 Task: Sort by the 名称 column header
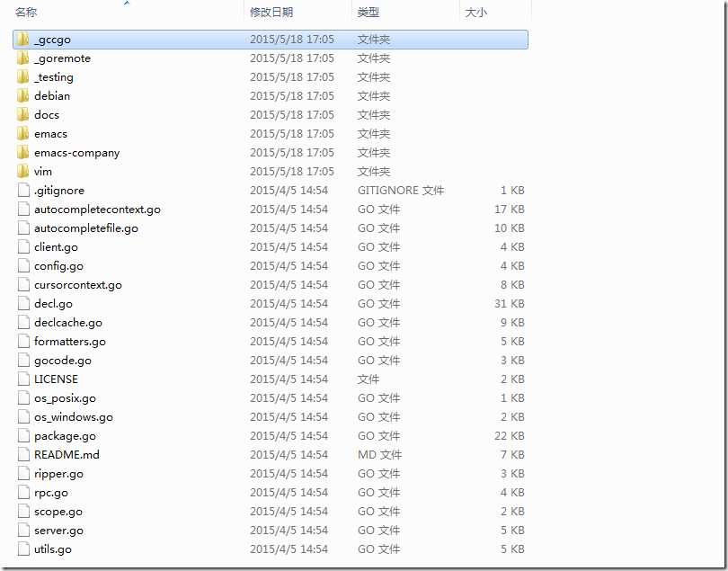[26, 12]
